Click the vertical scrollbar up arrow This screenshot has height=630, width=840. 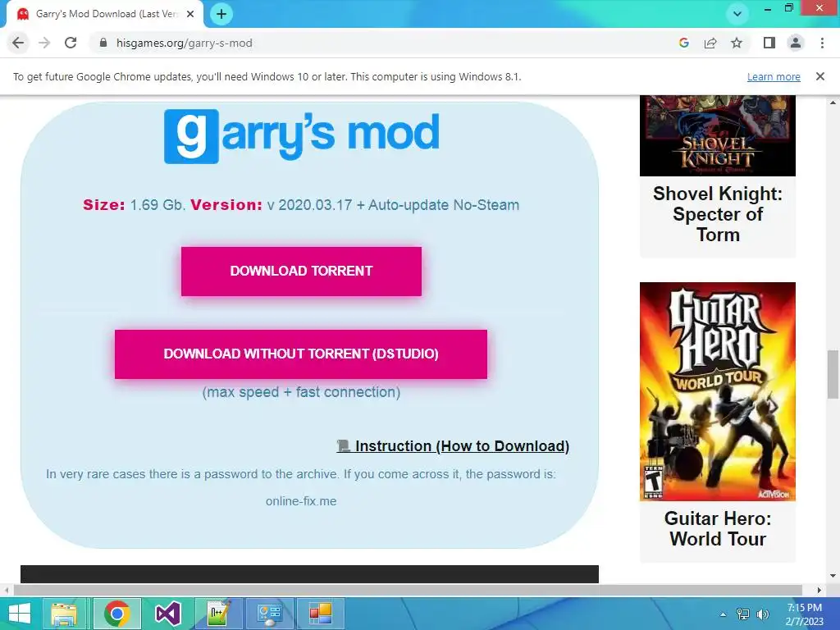pos(833,102)
